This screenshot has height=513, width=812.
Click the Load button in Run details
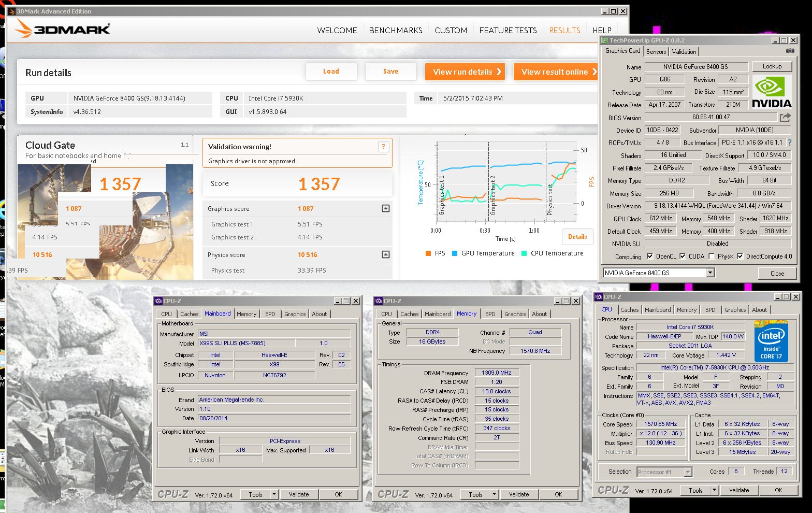[x=331, y=72]
